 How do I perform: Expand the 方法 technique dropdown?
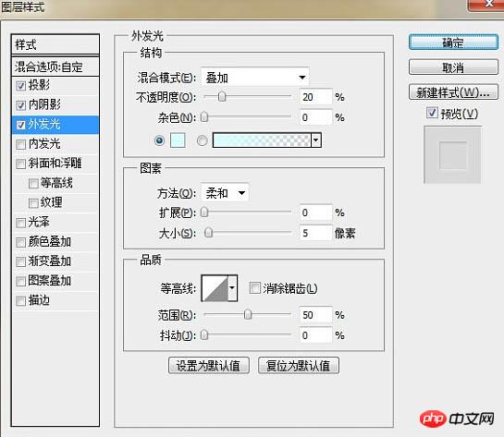pos(225,193)
